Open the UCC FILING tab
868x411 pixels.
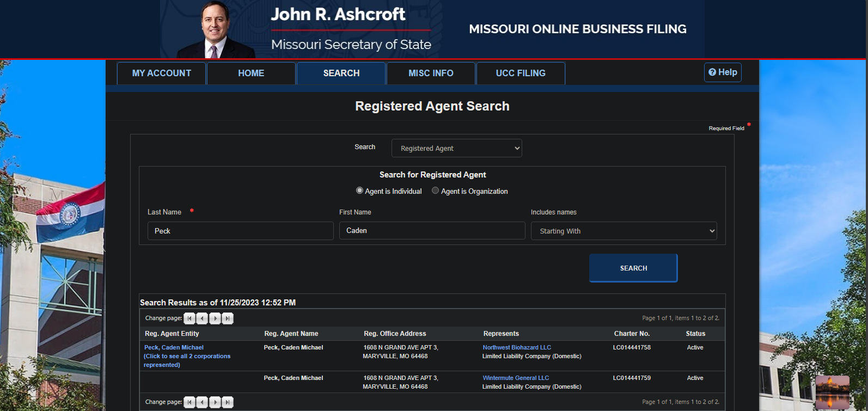[x=521, y=73]
